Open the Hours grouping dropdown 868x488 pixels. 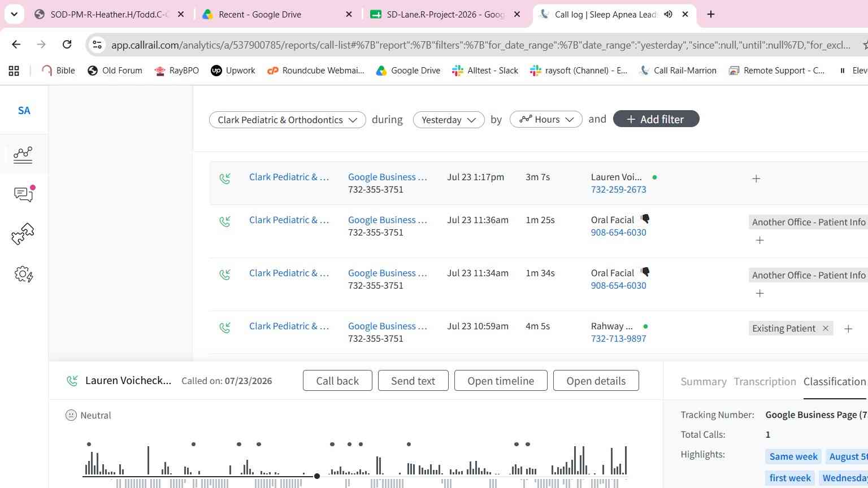[546, 119]
